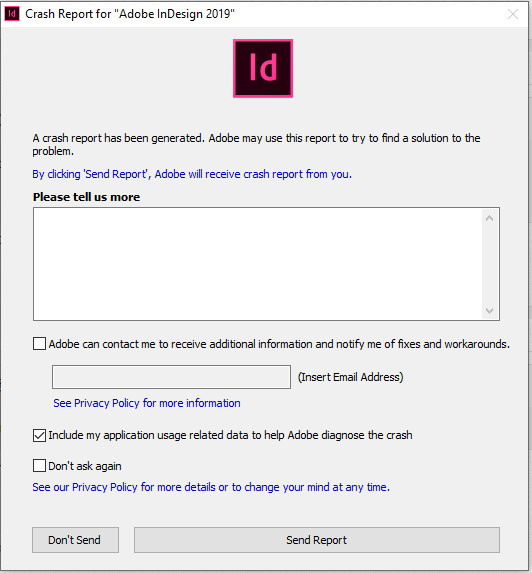Close the crash report dialog window
The height and width of the screenshot is (573, 532).
pyautogui.click(x=513, y=14)
